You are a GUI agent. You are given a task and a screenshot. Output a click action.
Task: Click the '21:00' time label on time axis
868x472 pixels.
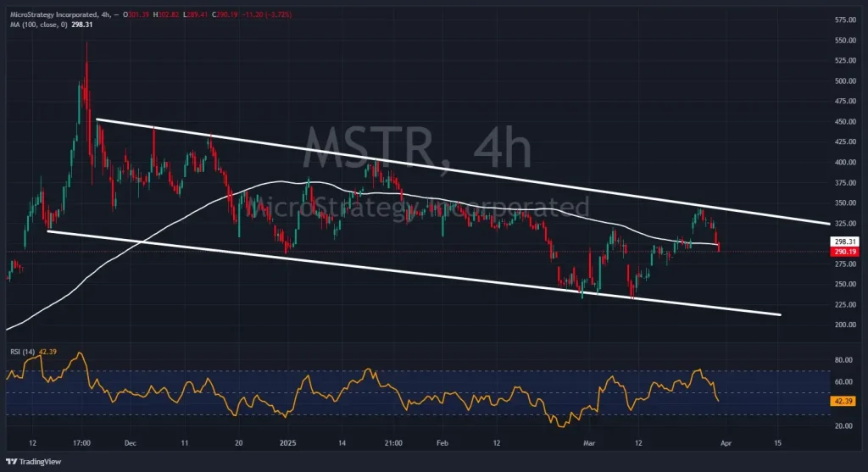tap(393, 443)
